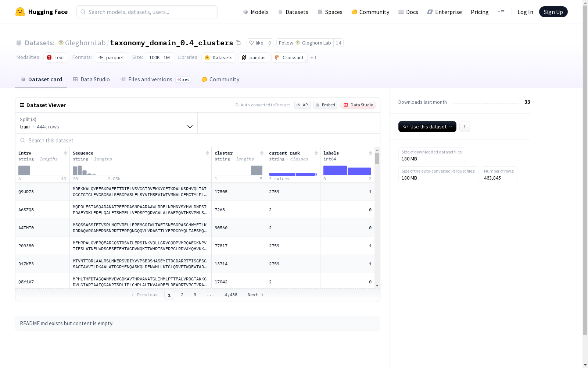Open the dataset Community tab
The width and height of the screenshot is (588, 368).
pyautogui.click(x=220, y=79)
